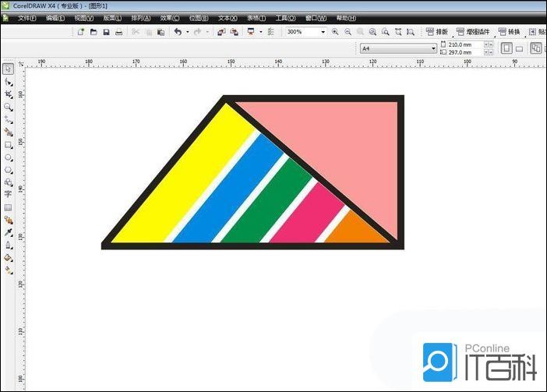This screenshot has height=392, width=547.
Task: Open 工具(O) menu
Action: pos(285,18)
